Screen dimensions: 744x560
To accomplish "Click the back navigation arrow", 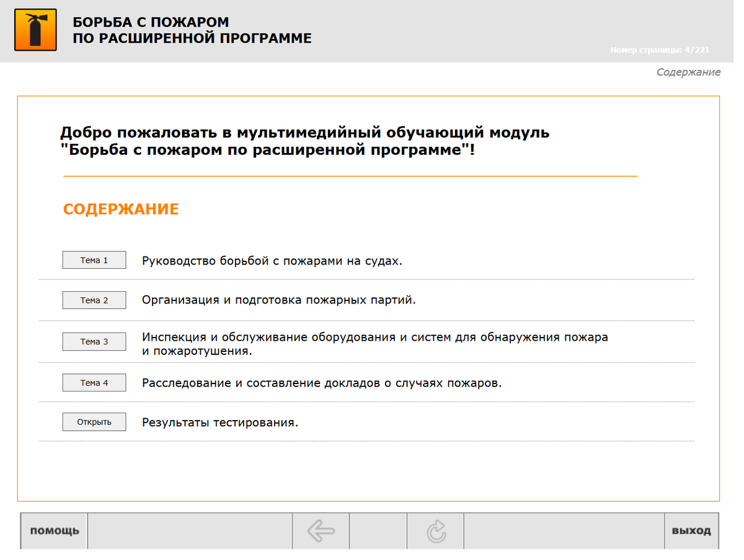I will [x=321, y=531].
